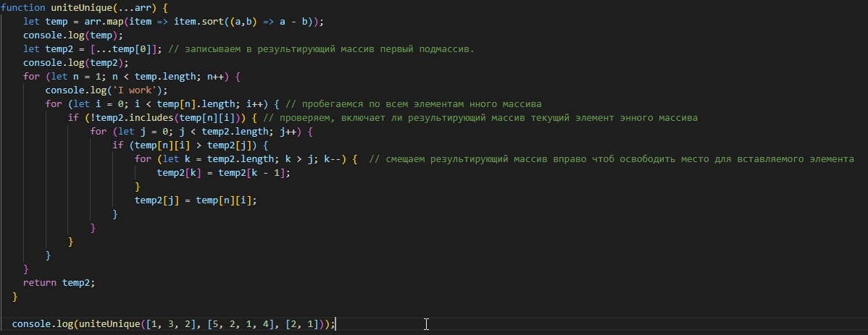Click the 'if (temp[n][i] > temp2[j])' condition

tap(190, 146)
